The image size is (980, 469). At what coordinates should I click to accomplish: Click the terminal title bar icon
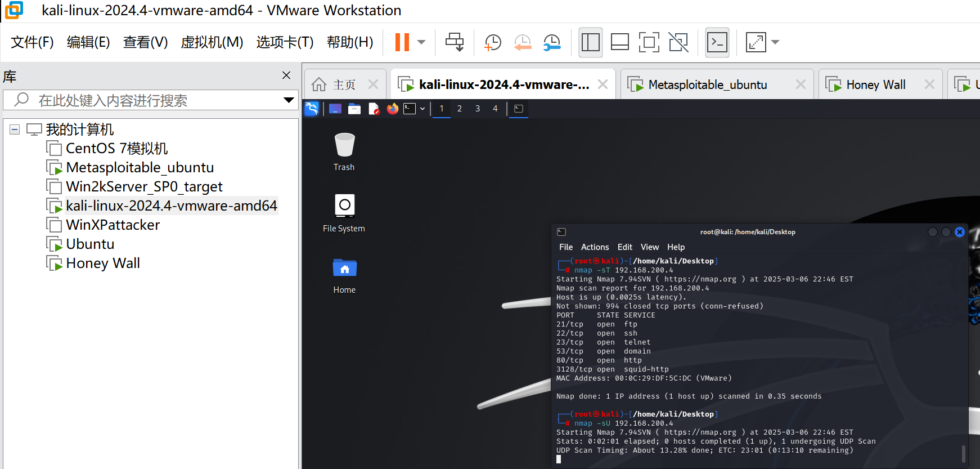point(561,232)
